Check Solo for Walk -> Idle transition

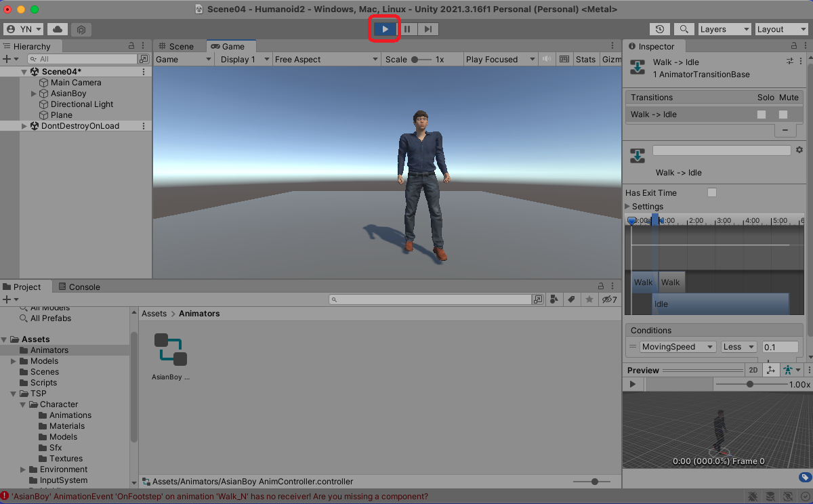click(x=762, y=114)
